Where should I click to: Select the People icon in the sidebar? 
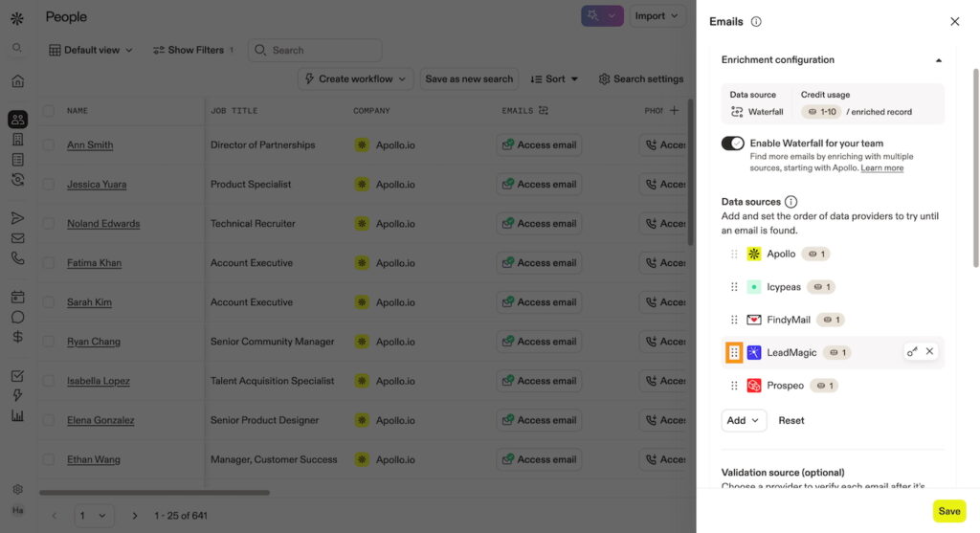pyautogui.click(x=17, y=119)
